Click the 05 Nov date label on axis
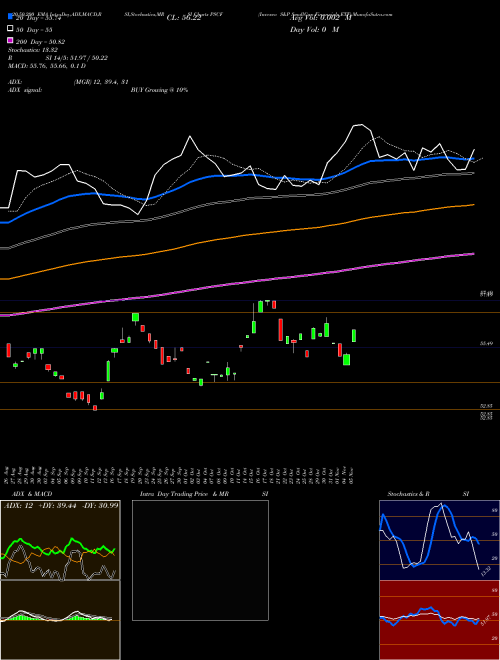The width and height of the screenshot is (500, 660). [x=351, y=475]
